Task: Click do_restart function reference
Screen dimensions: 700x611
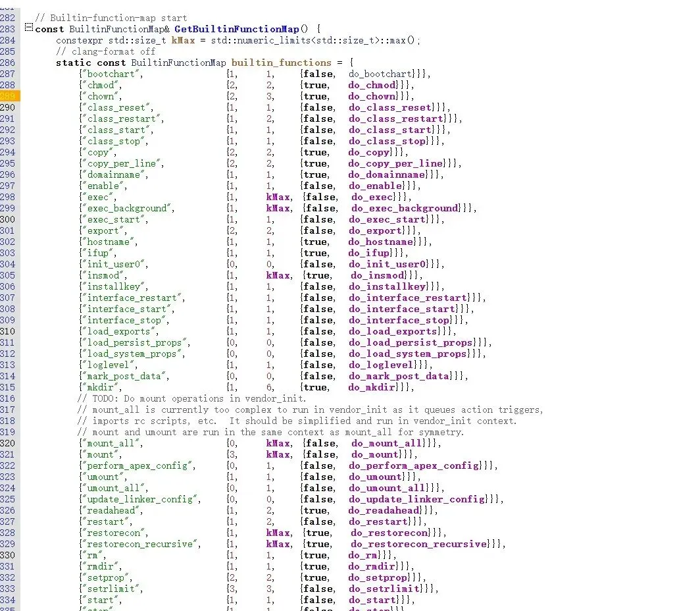Action: coord(378,521)
